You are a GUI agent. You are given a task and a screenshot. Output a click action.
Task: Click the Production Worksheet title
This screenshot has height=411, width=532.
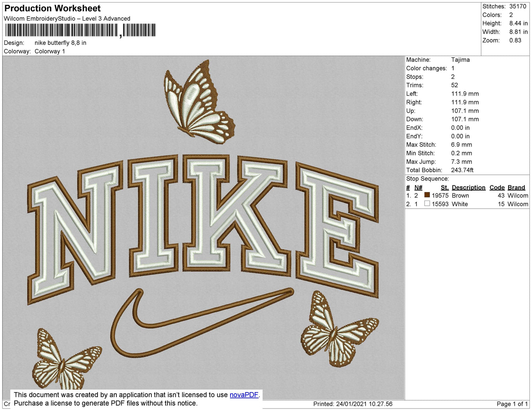[x=52, y=8]
